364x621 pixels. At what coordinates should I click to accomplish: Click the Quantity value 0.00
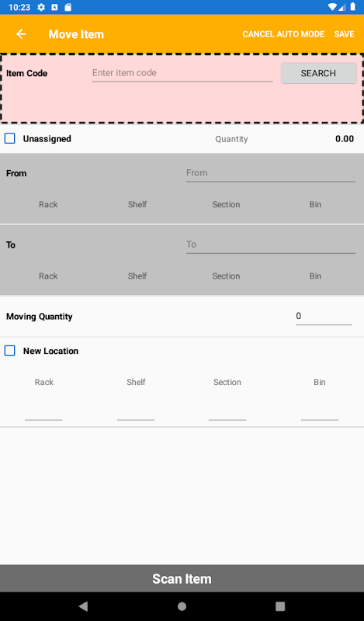[345, 139]
